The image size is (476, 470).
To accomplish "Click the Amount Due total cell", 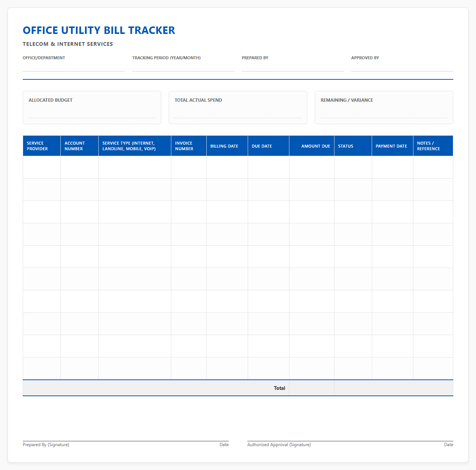I will click(x=312, y=388).
